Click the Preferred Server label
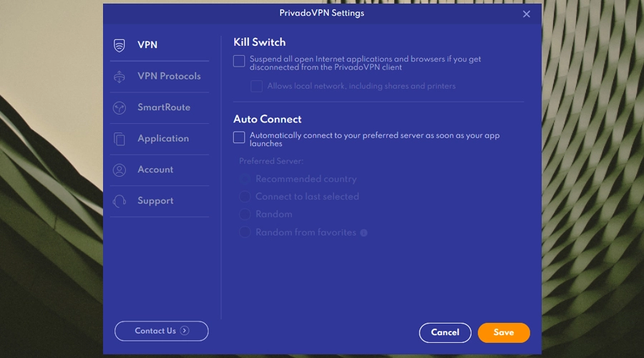The width and height of the screenshot is (644, 358). tap(271, 161)
